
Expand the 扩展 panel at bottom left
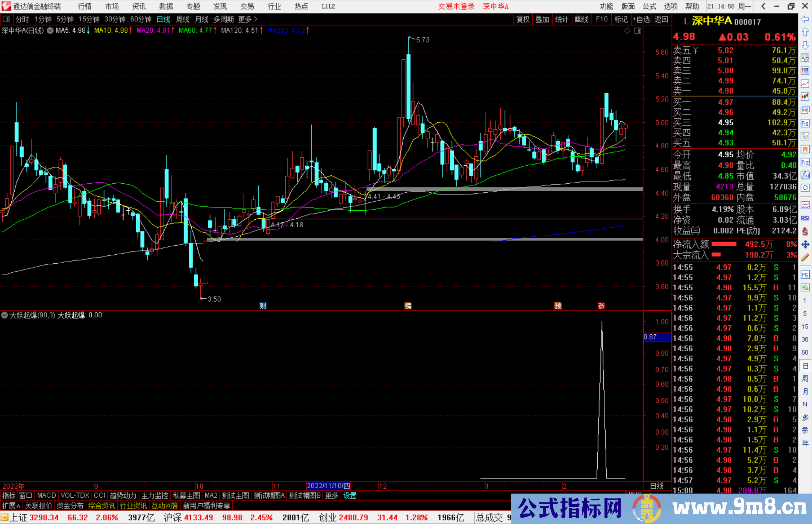[11, 506]
